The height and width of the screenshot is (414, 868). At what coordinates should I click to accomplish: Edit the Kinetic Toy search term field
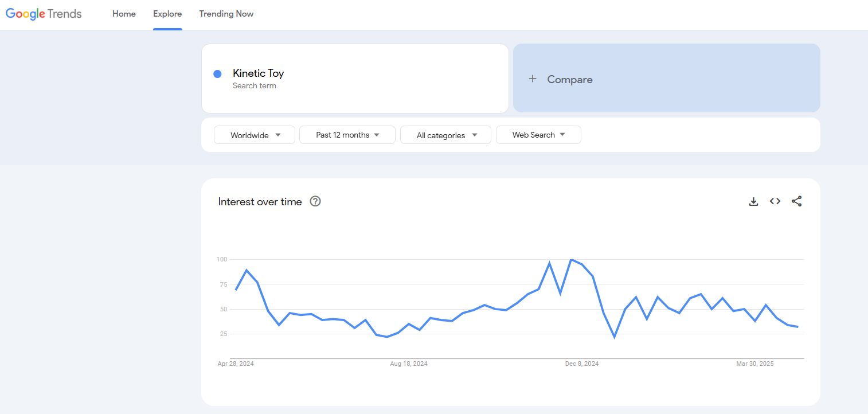point(355,79)
